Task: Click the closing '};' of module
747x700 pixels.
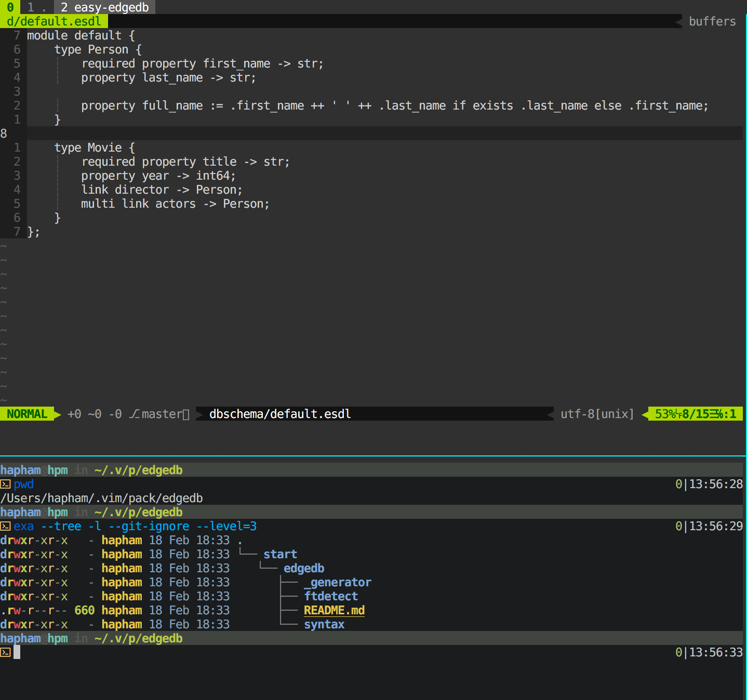Action: pos(33,232)
